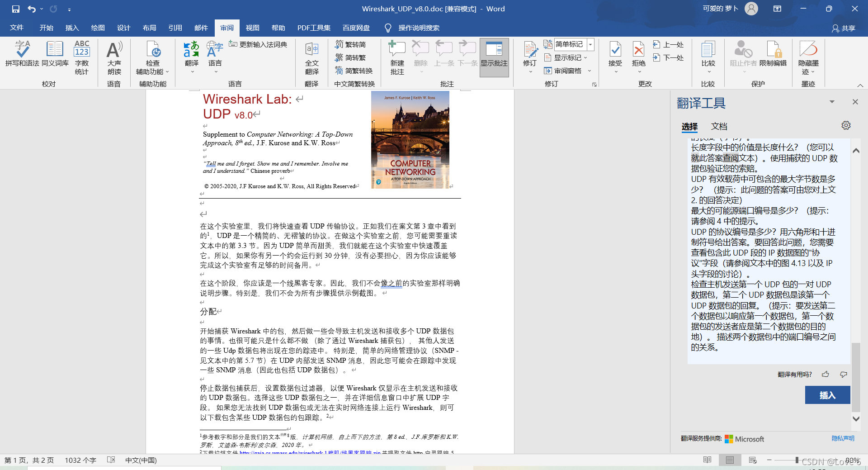Click thumbs down for translation feedback
Image resolution: width=868 pixels, height=470 pixels.
click(x=844, y=374)
